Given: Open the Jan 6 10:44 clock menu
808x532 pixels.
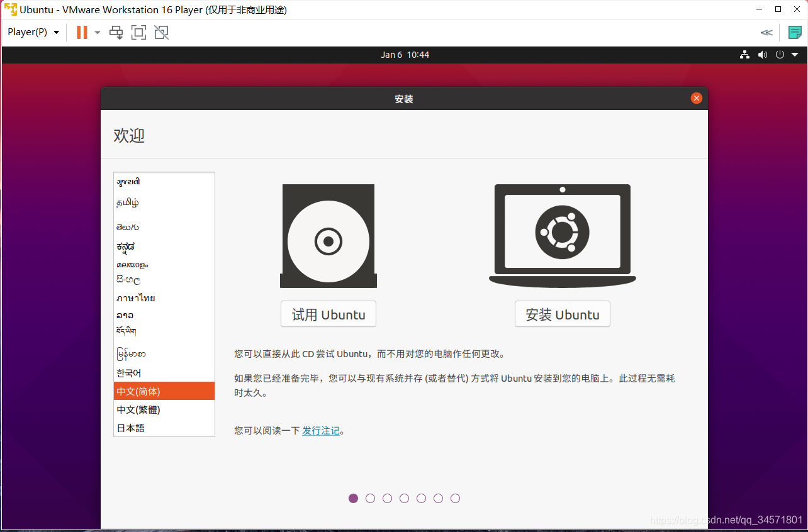Looking at the screenshot, I should point(405,55).
